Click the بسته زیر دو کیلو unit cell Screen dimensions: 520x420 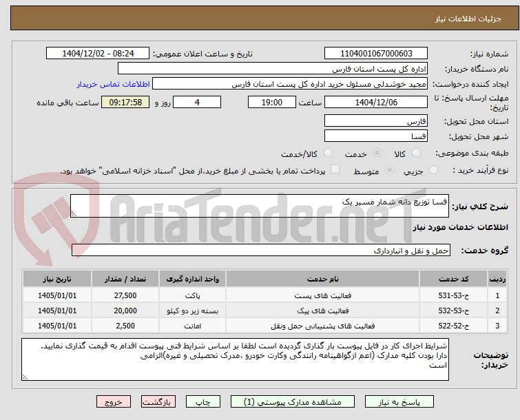click(x=192, y=311)
